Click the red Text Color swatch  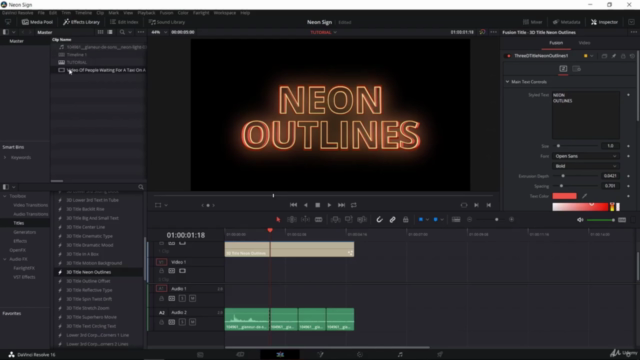564,196
